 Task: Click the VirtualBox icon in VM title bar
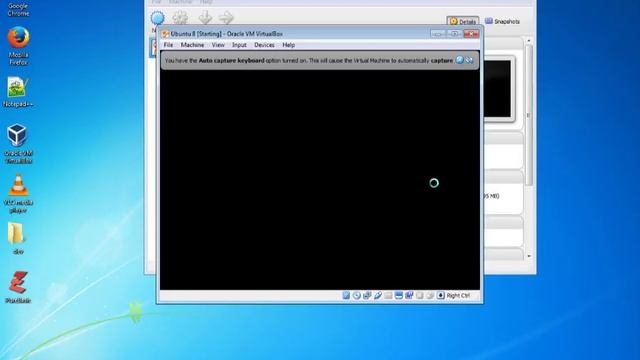pyautogui.click(x=165, y=34)
